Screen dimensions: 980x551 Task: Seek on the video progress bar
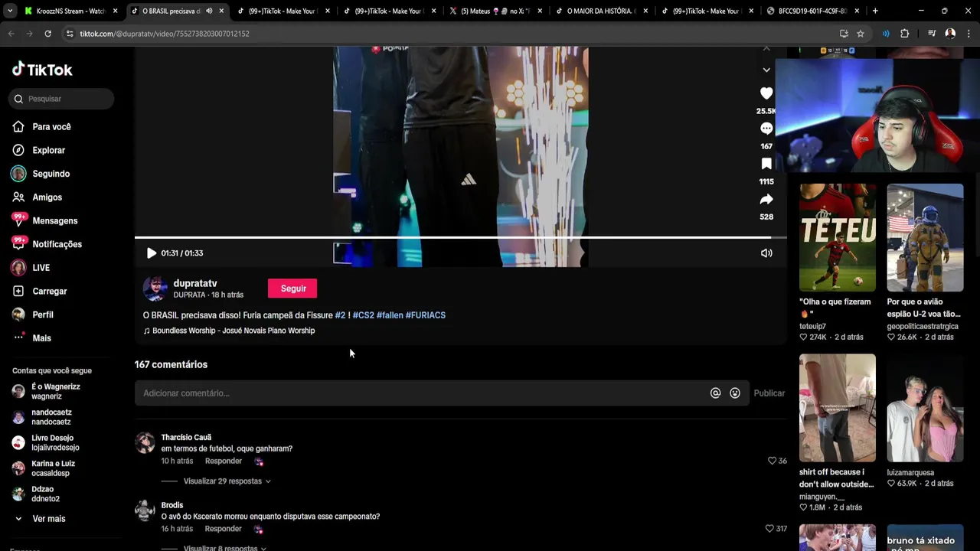click(x=460, y=237)
